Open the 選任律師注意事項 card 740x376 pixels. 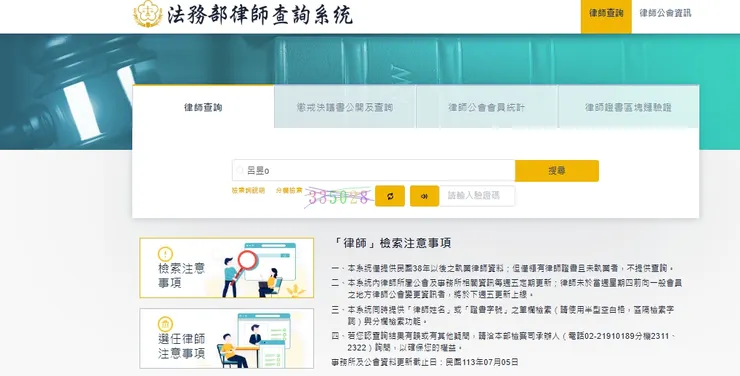227,338
